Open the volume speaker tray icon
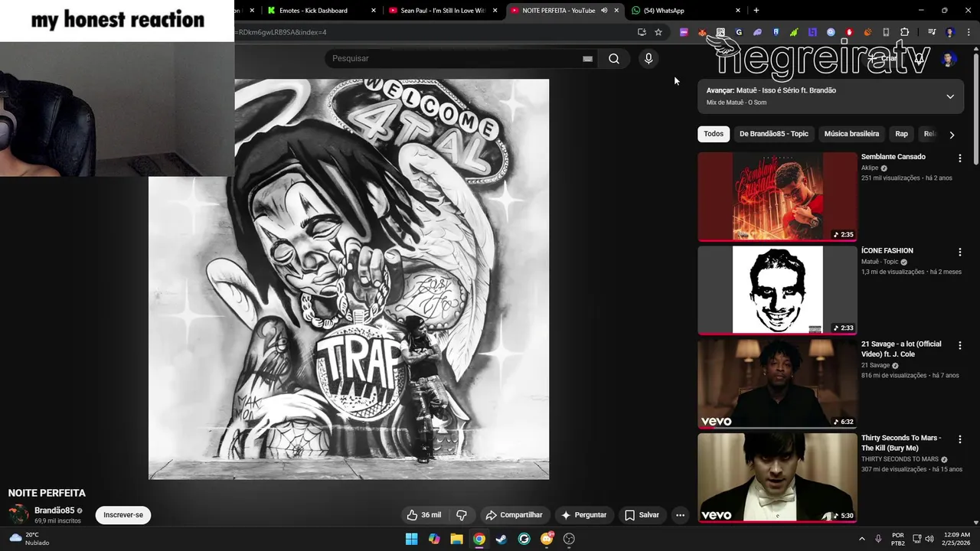 click(x=929, y=539)
